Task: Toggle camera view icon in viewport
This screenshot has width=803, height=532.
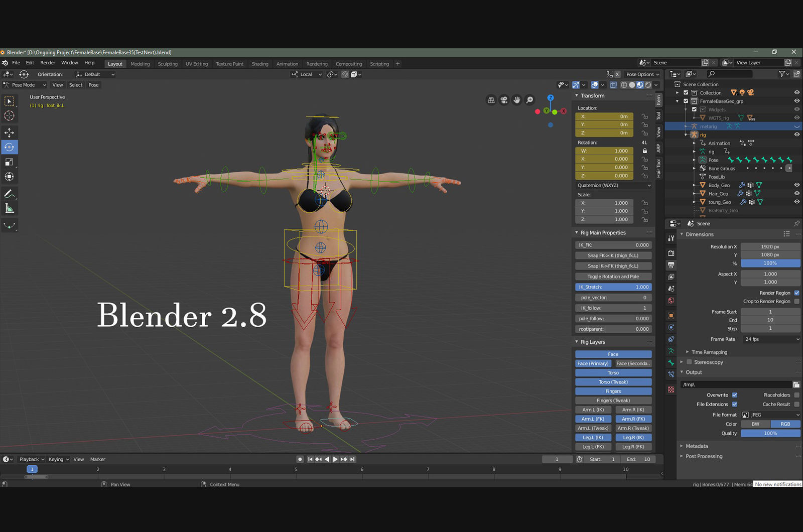Action: pyautogui.click(x=504, y=100)
